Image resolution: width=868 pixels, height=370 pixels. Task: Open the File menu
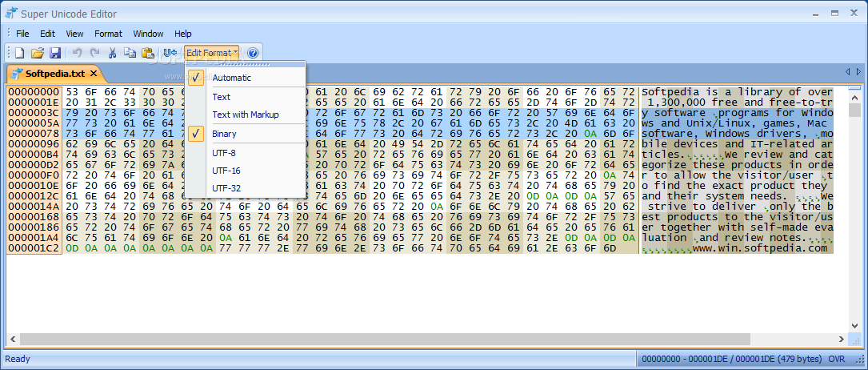[22, 34]
